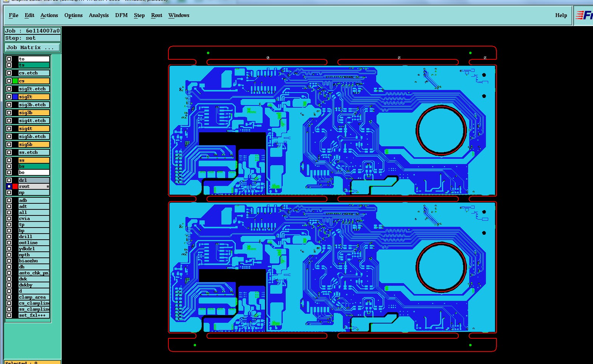
Task: Select the biaozhu layer name
Action: coord(34,261)
